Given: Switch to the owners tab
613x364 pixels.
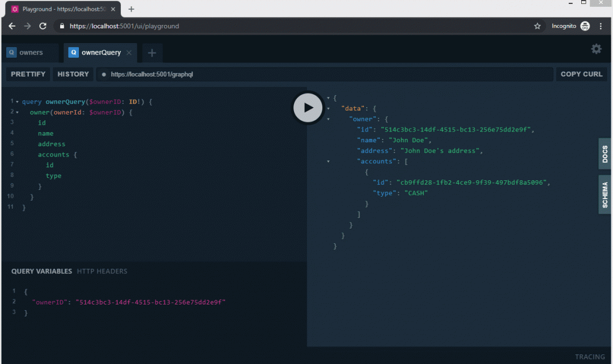Looking at the screenshot, I should click(31, 53).
